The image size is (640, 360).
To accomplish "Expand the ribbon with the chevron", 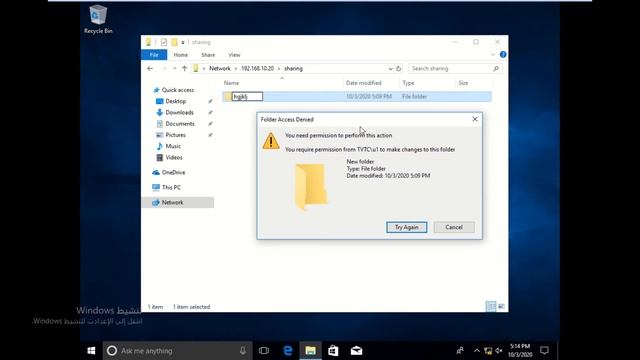I will click(x=493, y=55).
